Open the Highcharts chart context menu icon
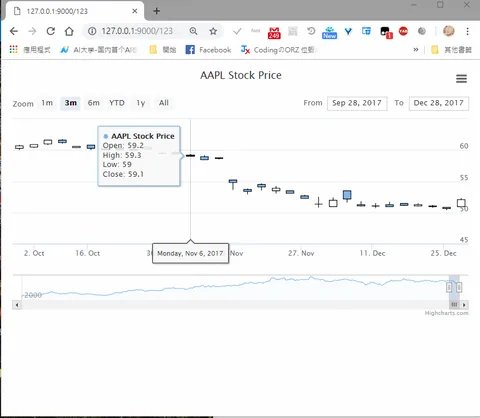Image resolution: width=480 pixels, height=418 pixels. (x=461, y=79)
